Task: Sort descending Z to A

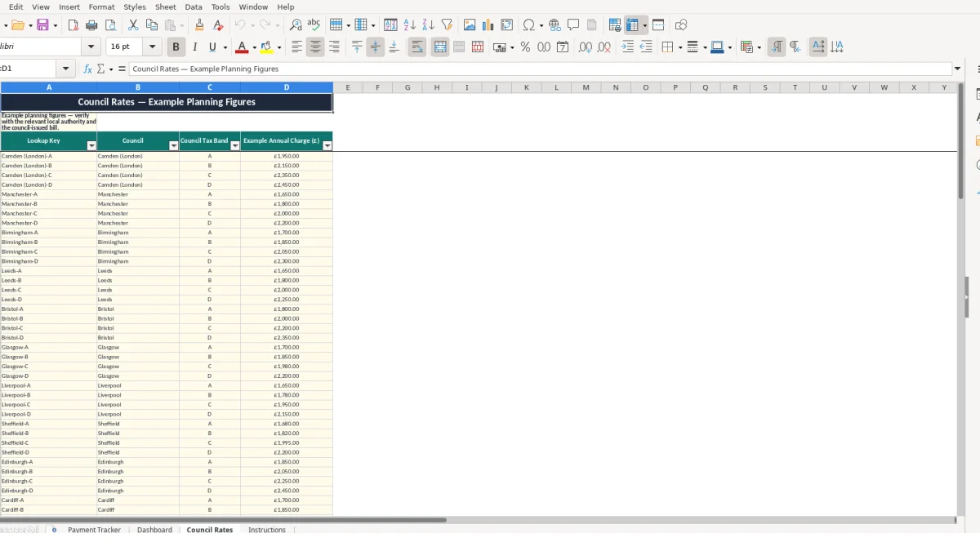Action: click(x=428, y=25)
